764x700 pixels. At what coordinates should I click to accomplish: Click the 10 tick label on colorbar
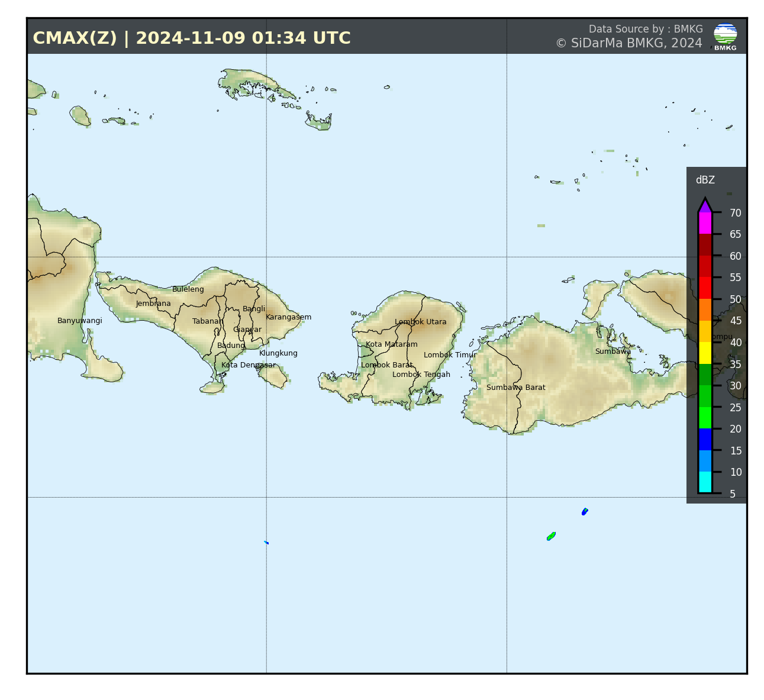(736, 472)
